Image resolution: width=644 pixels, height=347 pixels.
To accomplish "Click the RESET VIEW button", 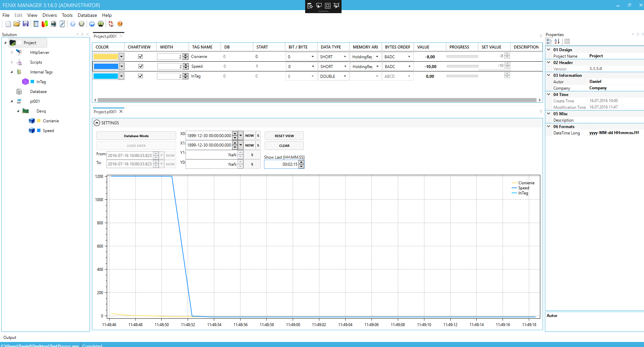I will (284, 135).
